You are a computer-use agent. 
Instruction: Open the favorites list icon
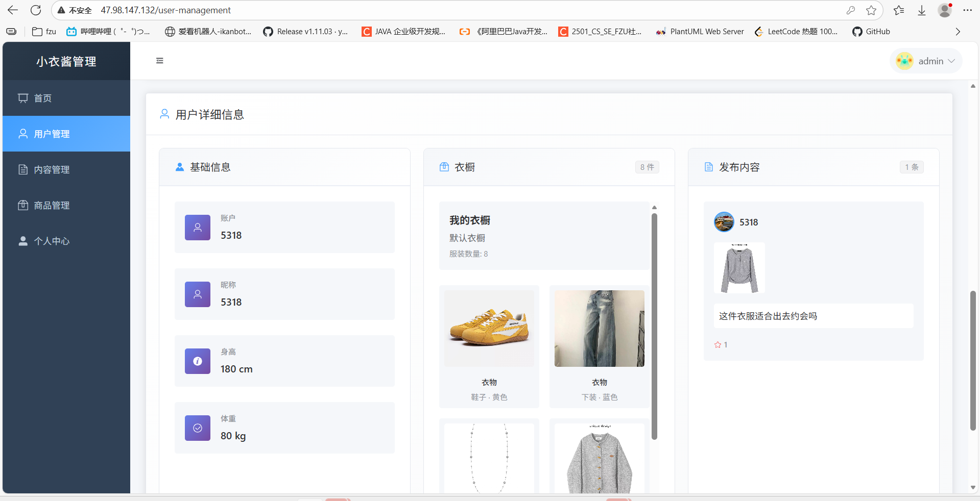[x=899, y=10]
